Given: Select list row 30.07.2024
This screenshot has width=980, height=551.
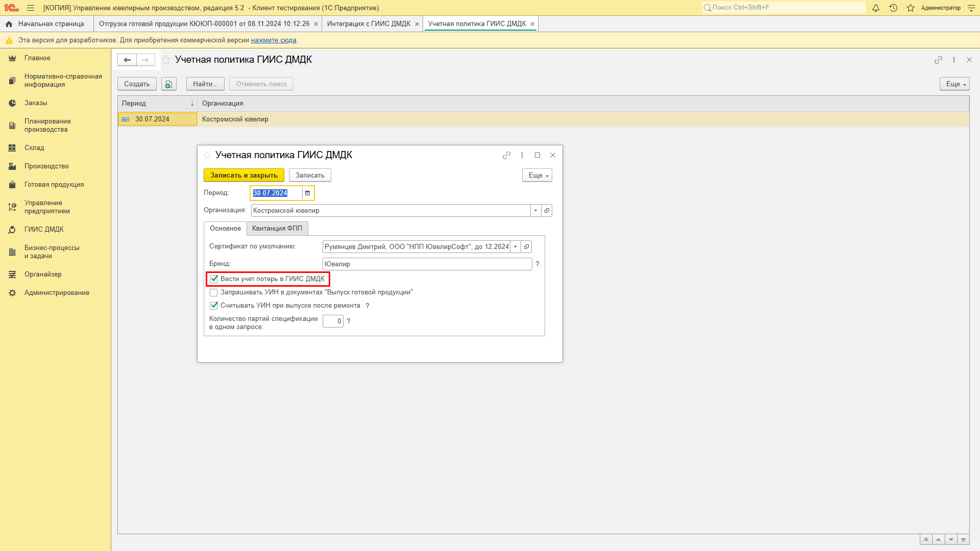Looking at the screenshot, I should [157, 119].
